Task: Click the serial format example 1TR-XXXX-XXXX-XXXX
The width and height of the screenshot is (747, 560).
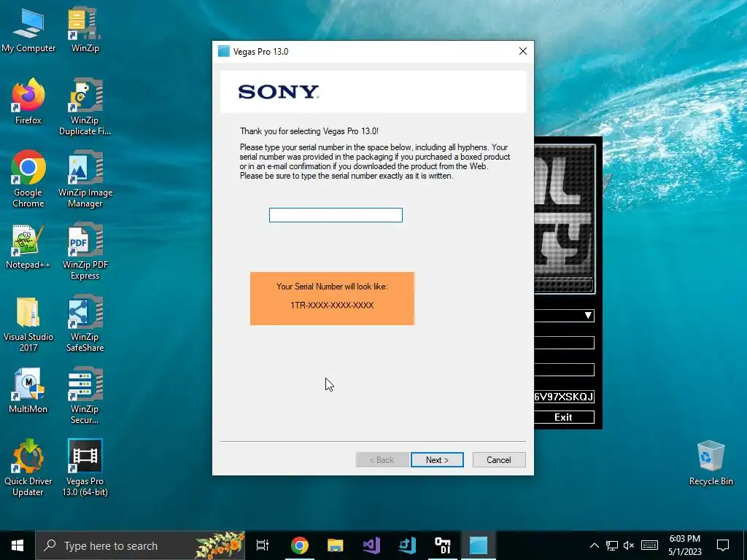Action: (x=332, y=306)
